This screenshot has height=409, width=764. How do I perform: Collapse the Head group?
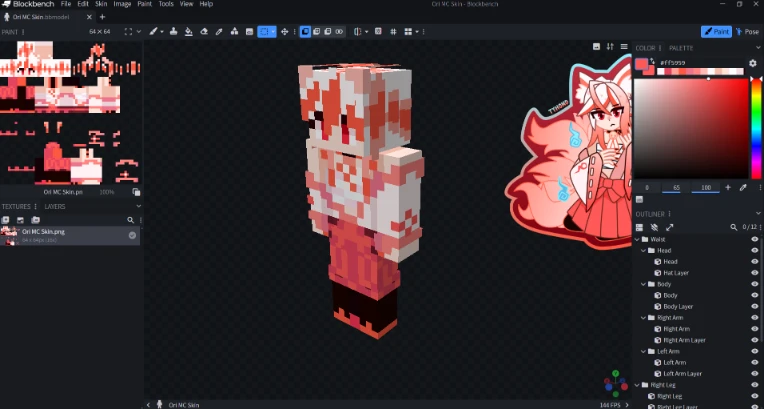pos(643,251)
